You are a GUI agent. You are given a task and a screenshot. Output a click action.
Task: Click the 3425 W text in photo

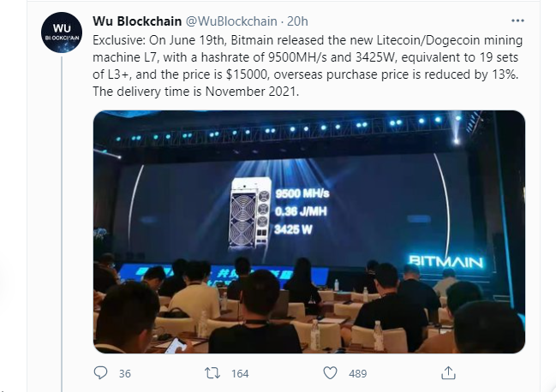pyautogui.click(x=293, y=230)
